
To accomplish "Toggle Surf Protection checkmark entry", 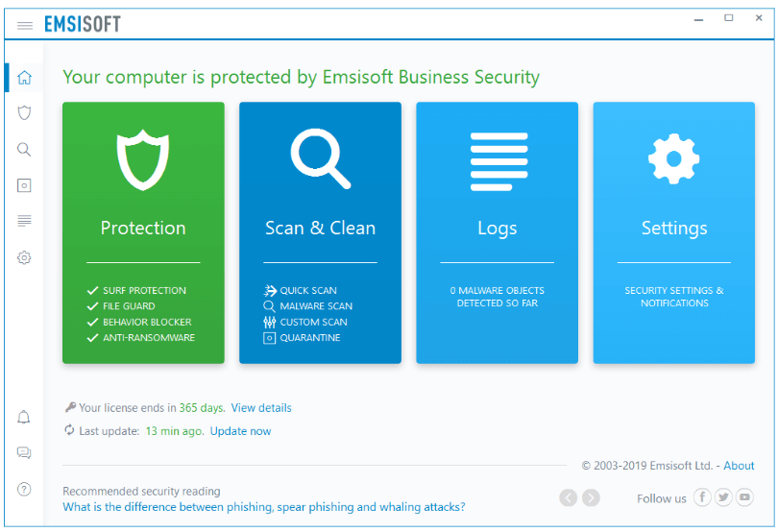I will coord(136,290).
